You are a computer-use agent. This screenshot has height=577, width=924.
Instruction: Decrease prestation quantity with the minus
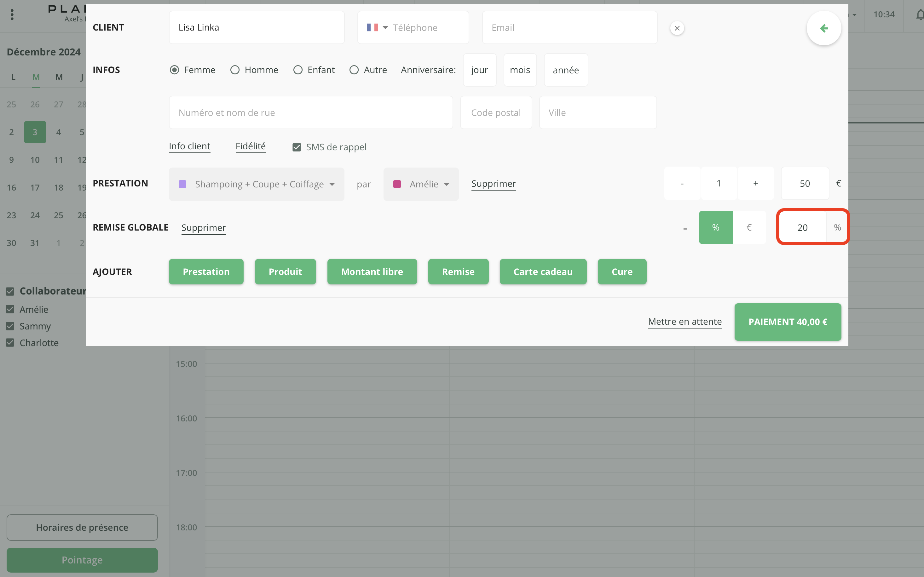[x=682, y=183]
